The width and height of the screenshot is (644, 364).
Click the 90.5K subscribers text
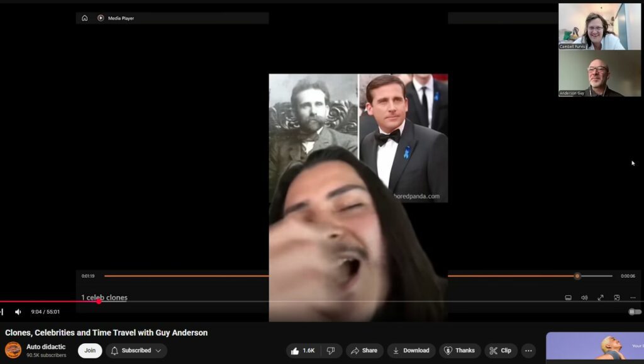47,355
